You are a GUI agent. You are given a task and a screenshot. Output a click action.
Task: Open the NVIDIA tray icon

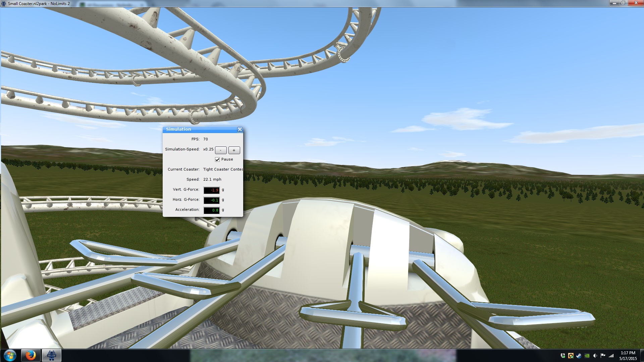(x=587, y=356)
